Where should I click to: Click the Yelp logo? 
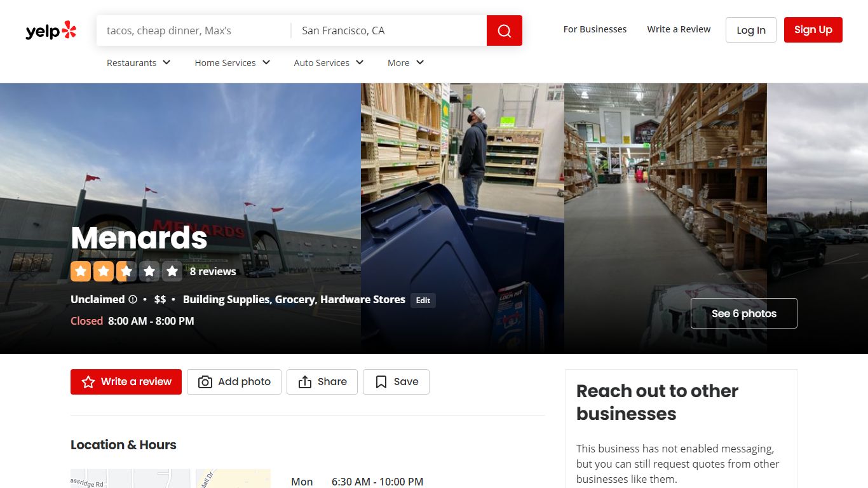[x=51, y=30]
